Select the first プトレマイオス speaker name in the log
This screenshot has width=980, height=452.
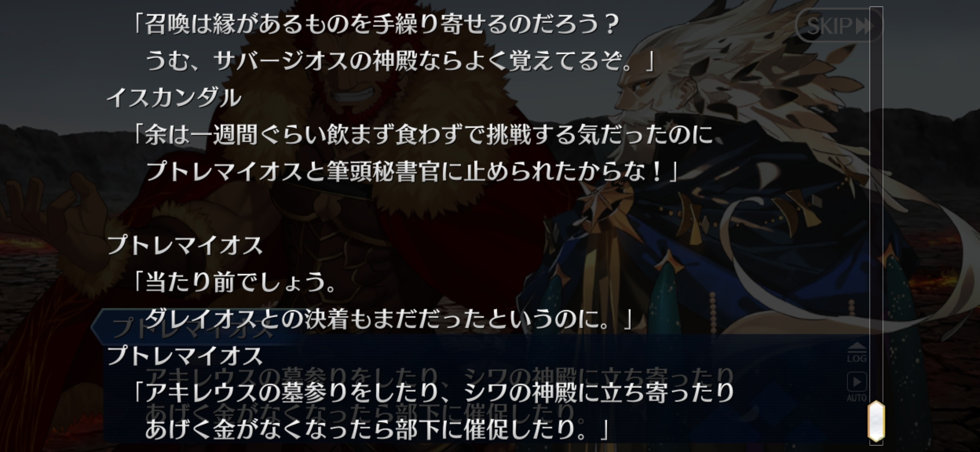pos(185,245)
